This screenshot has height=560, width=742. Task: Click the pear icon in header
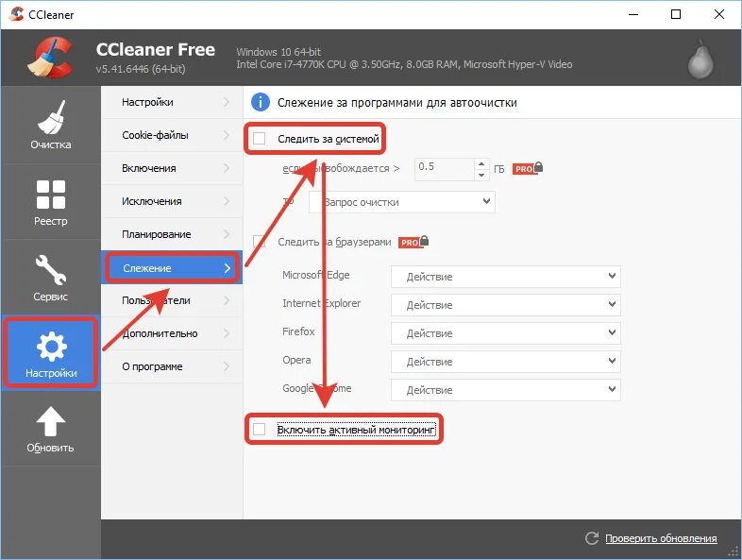pos(700,60)
